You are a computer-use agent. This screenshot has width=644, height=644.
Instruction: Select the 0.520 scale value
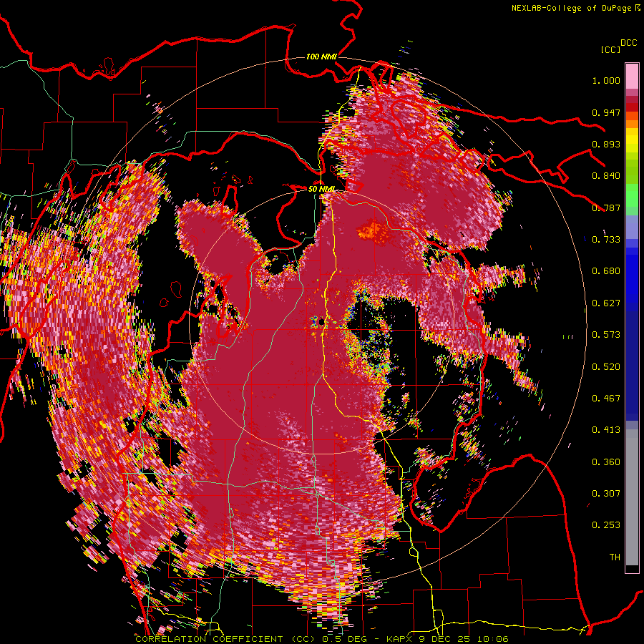(606, 367)
